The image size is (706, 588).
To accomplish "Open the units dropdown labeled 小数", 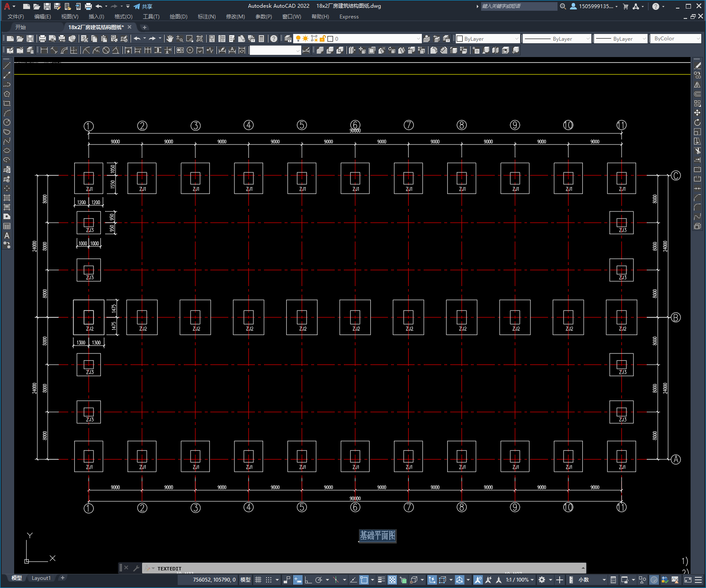I will (592, 580).
